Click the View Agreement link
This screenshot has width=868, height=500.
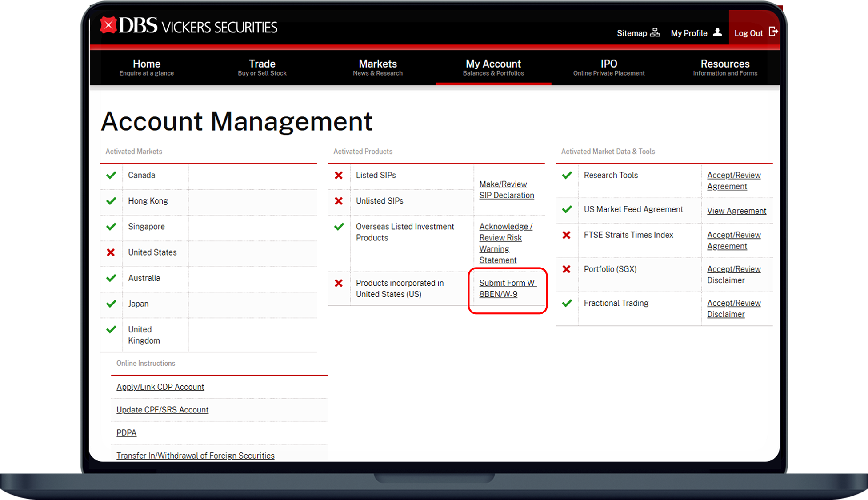[736, 211]
